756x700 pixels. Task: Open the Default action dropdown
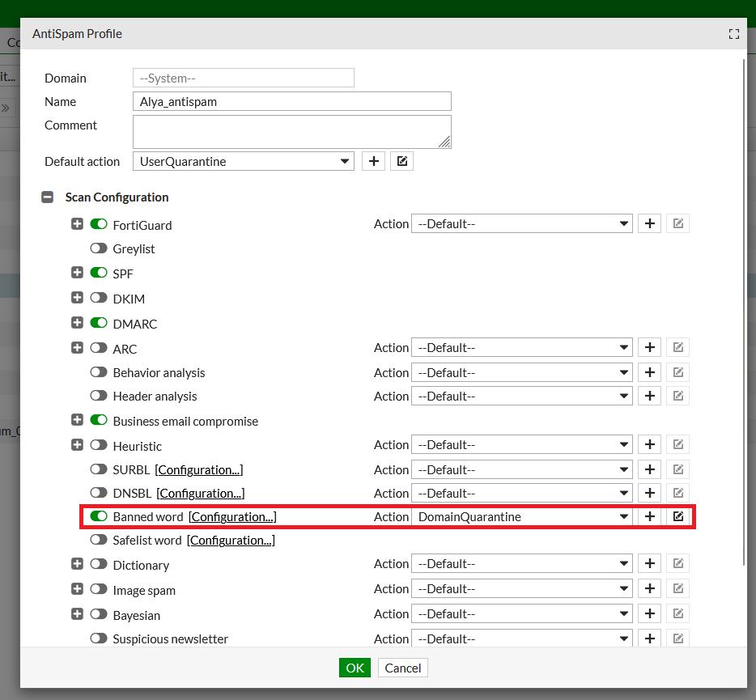pos(243,161)
